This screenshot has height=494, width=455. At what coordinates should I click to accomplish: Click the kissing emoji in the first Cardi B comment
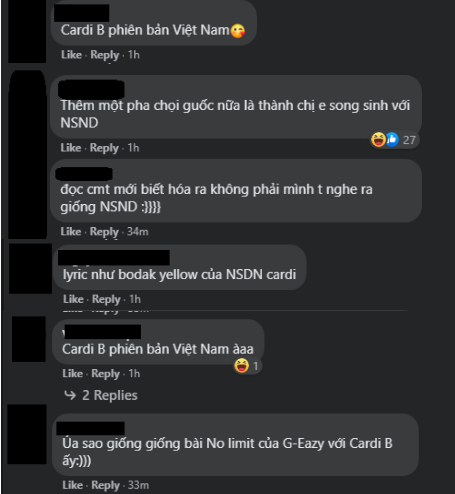click(238, 31)
